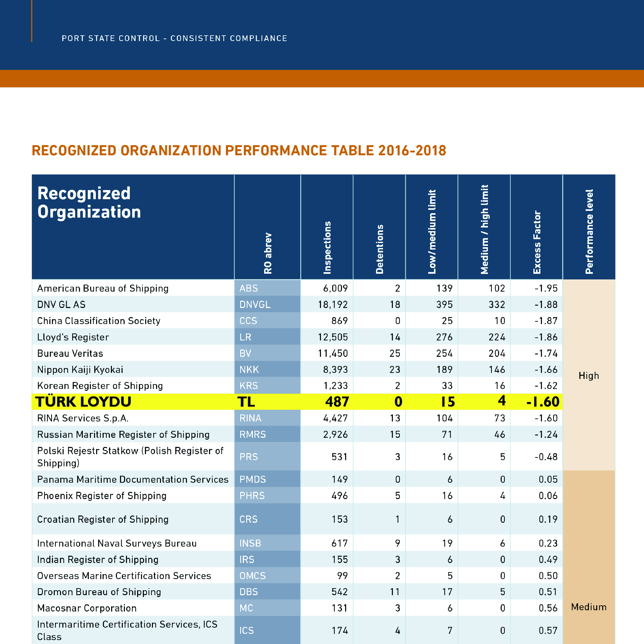The image size is (644, 644).
Task: Click the Medium / high limit header
Action: coord(484,230)
